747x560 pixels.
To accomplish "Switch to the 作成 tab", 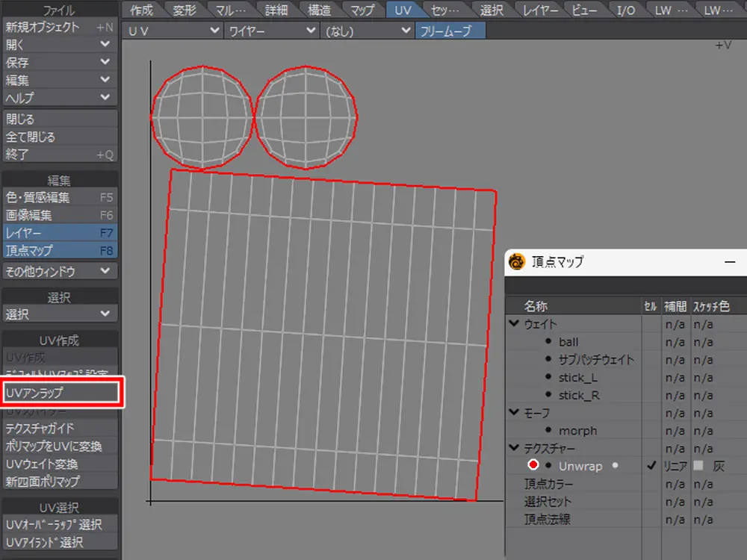I will pyautogui.click(x=141, y=10).
